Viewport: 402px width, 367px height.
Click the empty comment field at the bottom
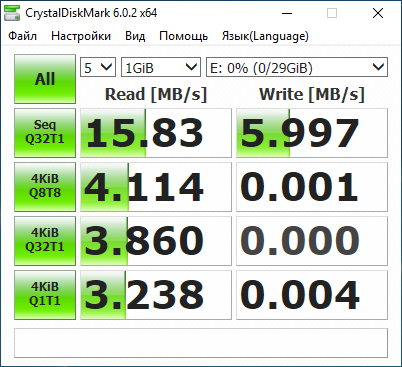click(x=201, y=343)
